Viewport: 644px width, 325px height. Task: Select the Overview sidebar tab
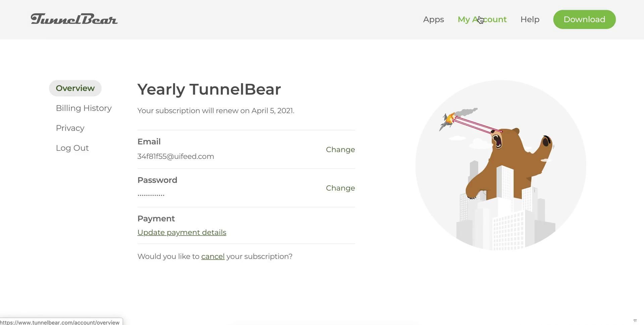point(75,88)
